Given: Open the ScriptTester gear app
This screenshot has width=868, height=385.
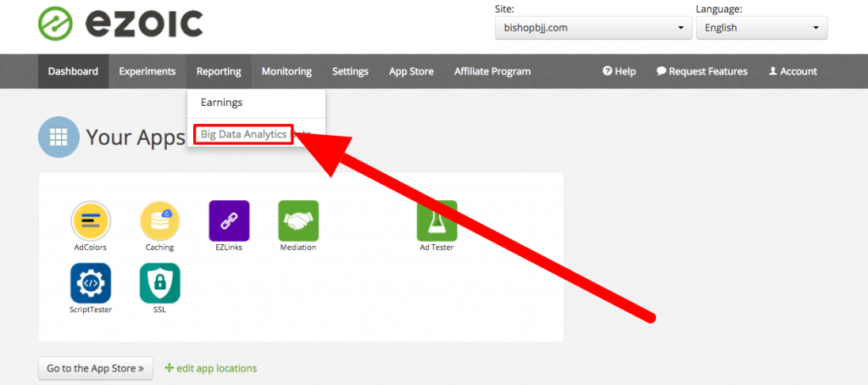Looking at the screenshot, I should point(91,283).
